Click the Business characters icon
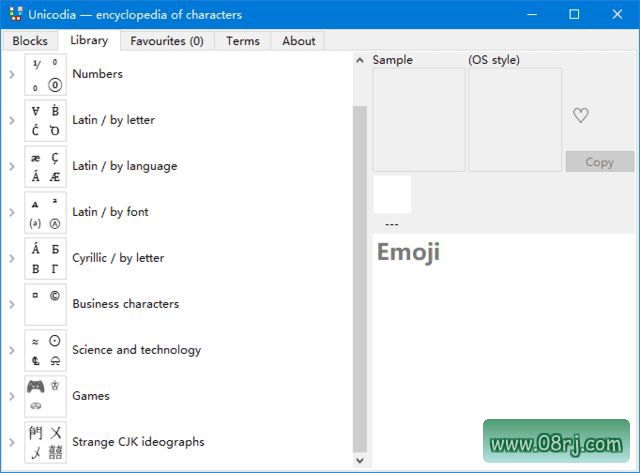640x473 pixels. [45, 304]
